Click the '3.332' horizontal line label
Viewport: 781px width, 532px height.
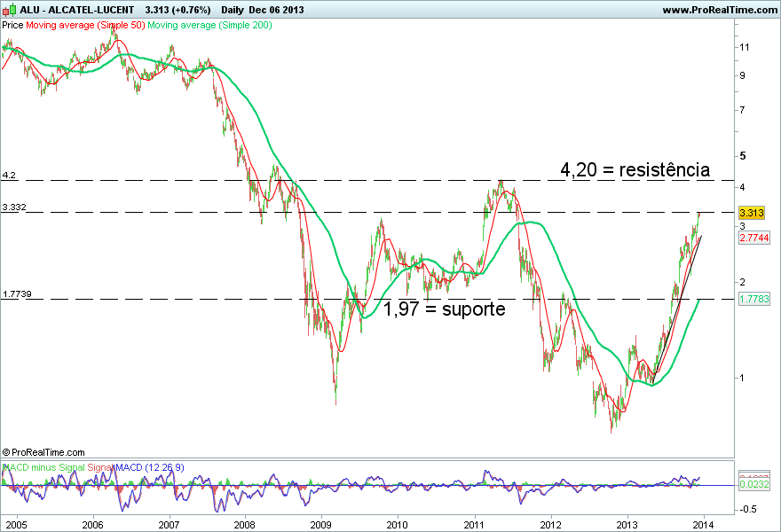(14, 207)
